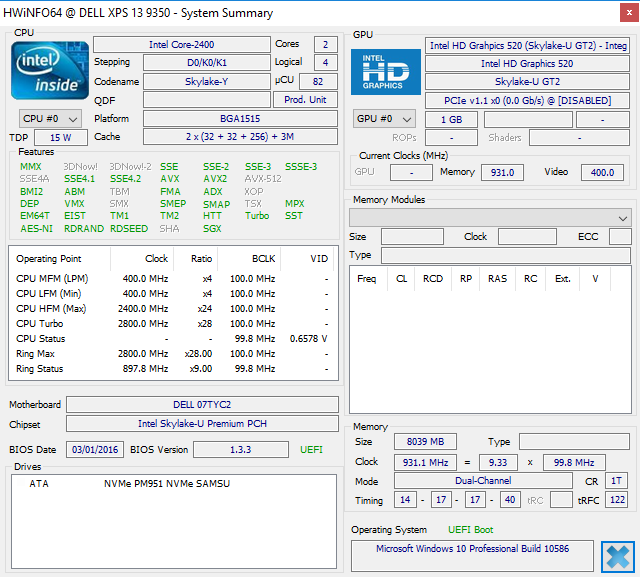Click the AES-NI feature label
The image size is (640, 577).
coord(36,229)
